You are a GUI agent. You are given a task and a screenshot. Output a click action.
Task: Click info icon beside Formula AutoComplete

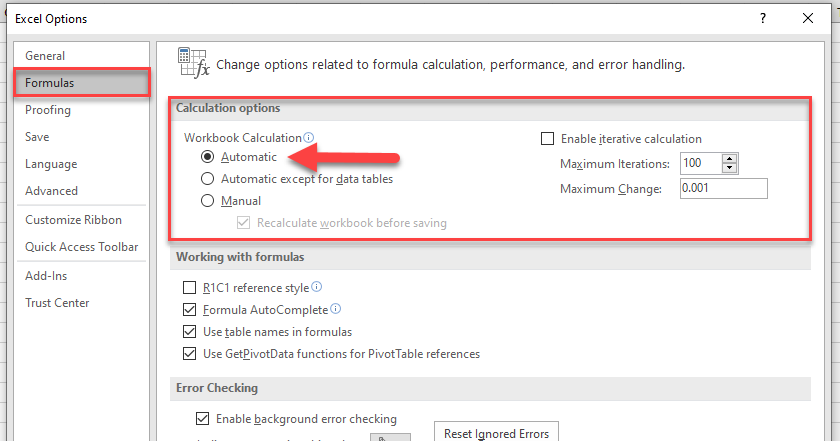[x=335, y=309]
